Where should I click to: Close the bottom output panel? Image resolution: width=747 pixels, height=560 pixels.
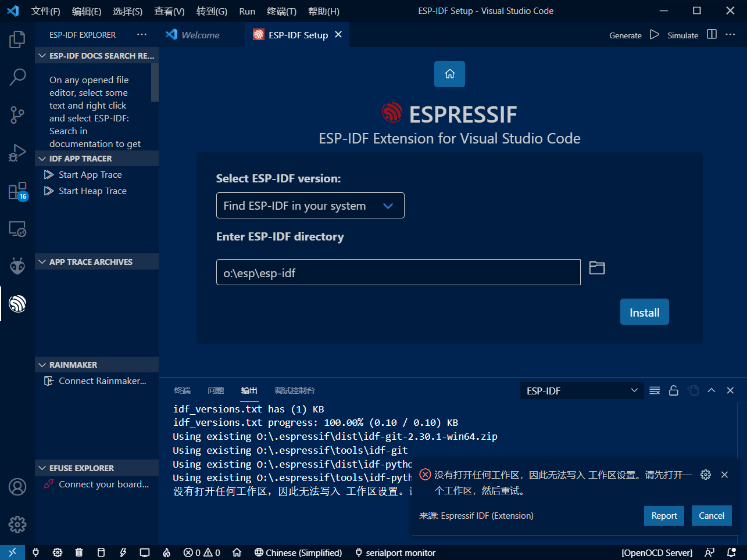[x=730, y=390]
